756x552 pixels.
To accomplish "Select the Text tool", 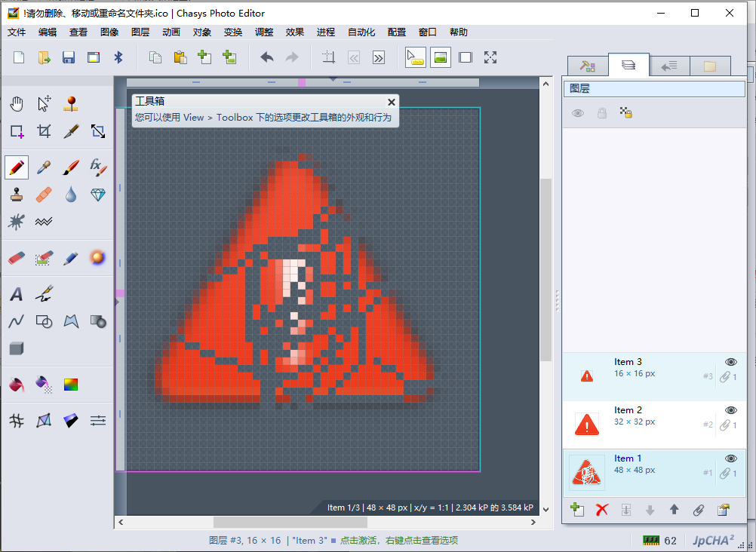I will (x=16, y=294).
